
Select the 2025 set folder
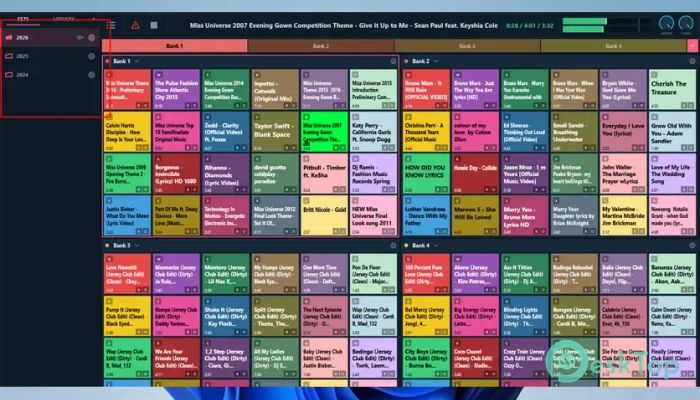(50, 56)
